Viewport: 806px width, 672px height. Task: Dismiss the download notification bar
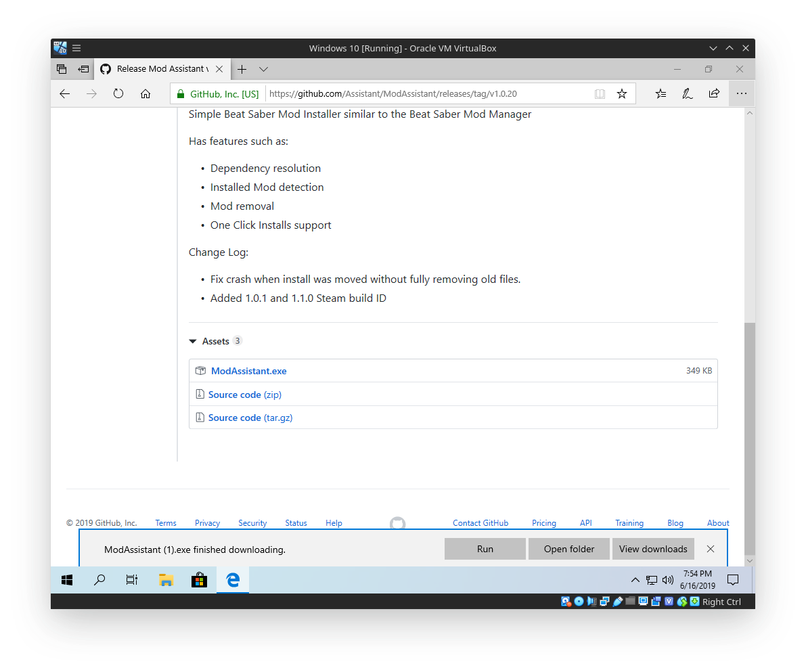click(711, 549)
